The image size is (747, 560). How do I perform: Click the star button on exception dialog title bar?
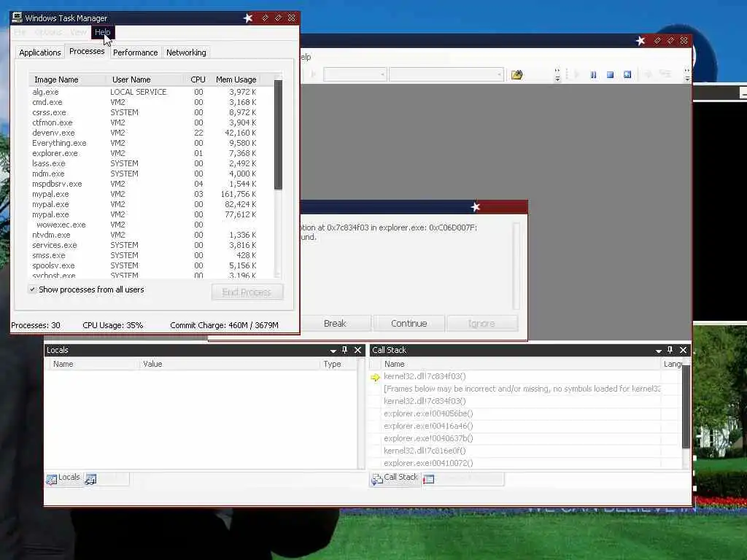(x=476, y=207)
